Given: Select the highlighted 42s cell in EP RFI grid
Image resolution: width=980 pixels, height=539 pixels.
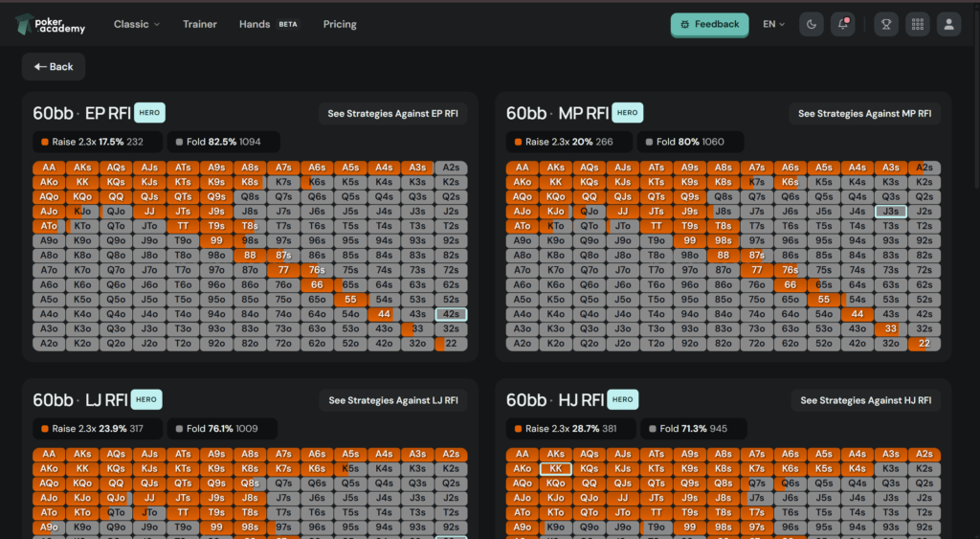Looking at the screenshot, I should [451, 315].
